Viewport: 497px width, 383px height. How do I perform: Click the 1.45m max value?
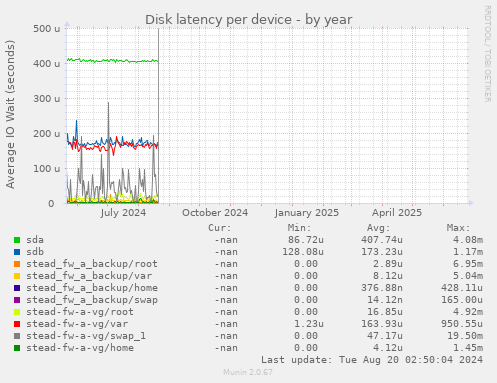pos(468,348)
